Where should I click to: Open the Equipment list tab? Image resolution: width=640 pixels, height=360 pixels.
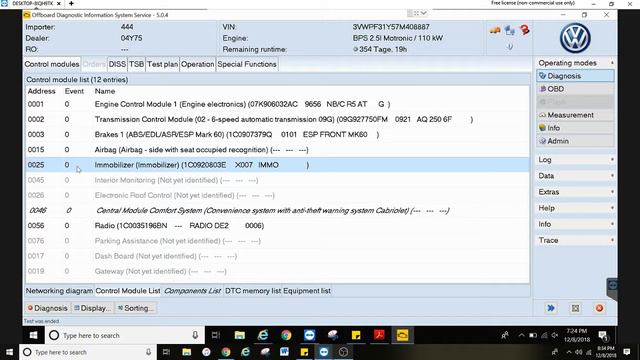307,291
